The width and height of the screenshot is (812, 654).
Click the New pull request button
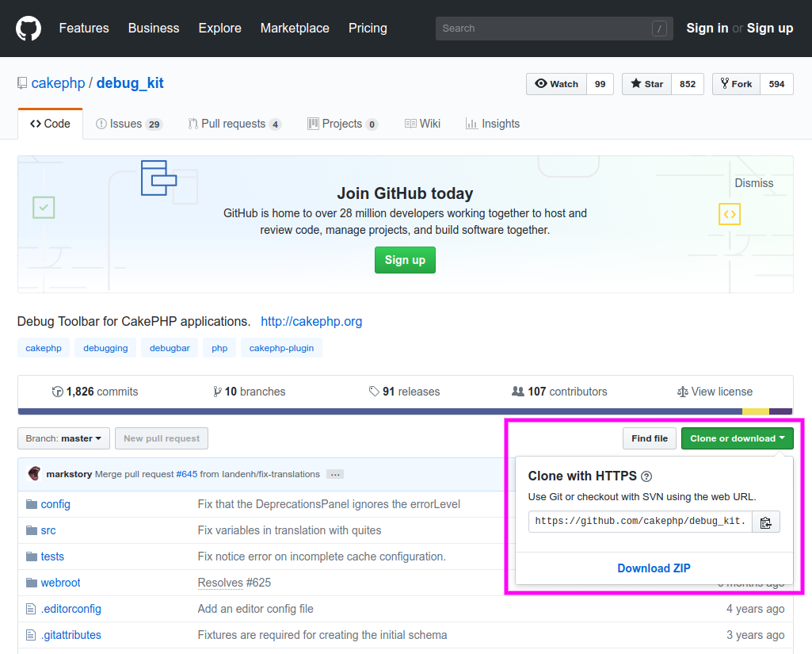pos(162,438)
